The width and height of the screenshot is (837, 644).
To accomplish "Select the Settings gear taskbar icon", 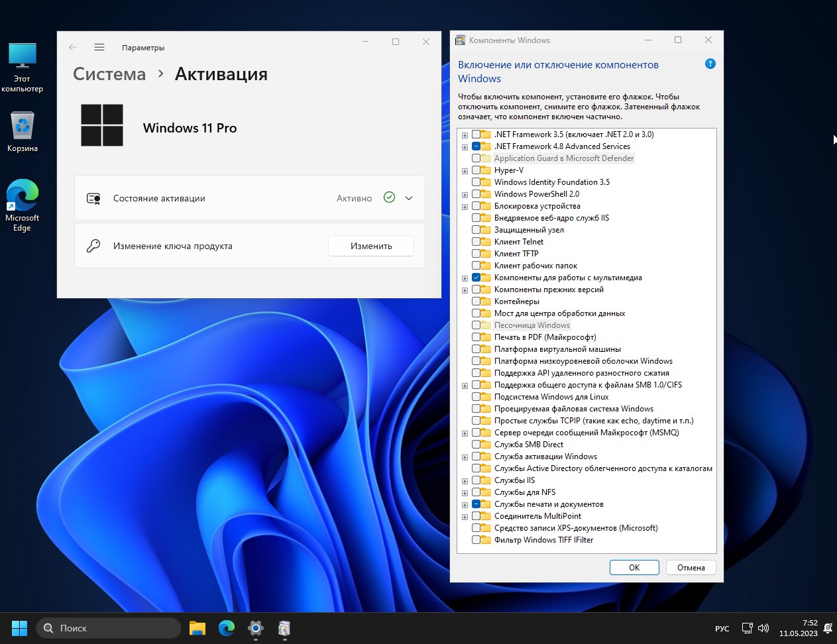I will coord(256,628).
